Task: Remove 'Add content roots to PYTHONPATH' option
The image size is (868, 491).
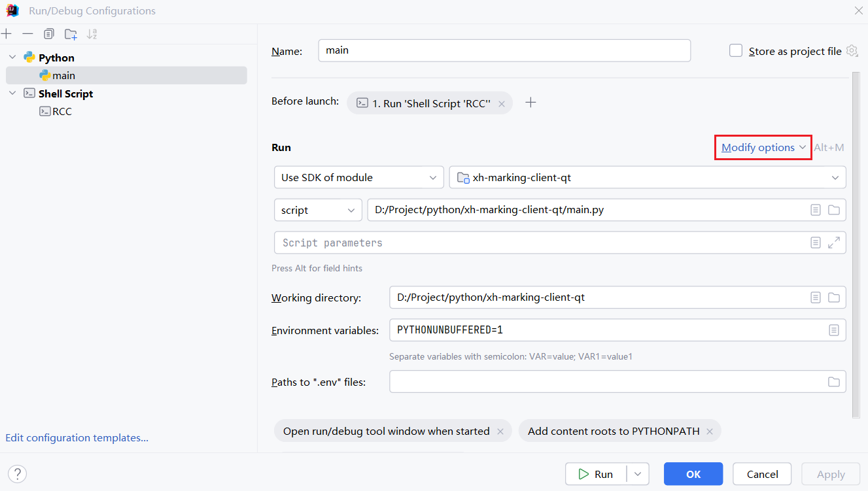Action: [710, 432]
